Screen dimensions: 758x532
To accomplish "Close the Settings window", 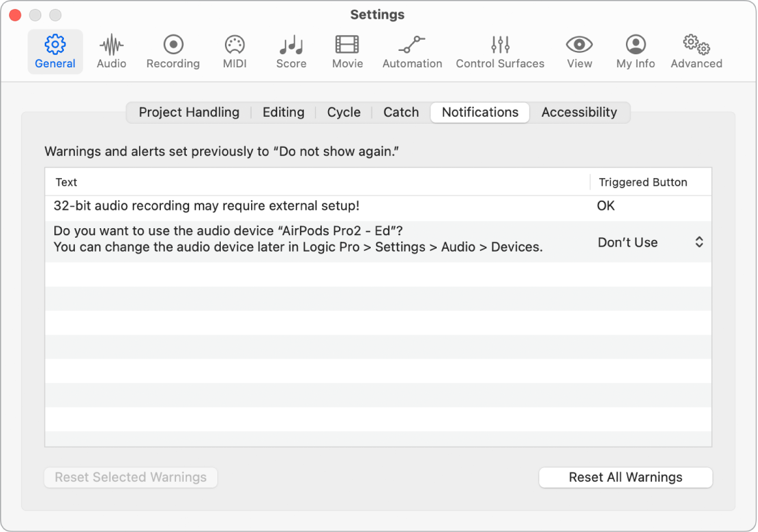I will tap(15, 15).
